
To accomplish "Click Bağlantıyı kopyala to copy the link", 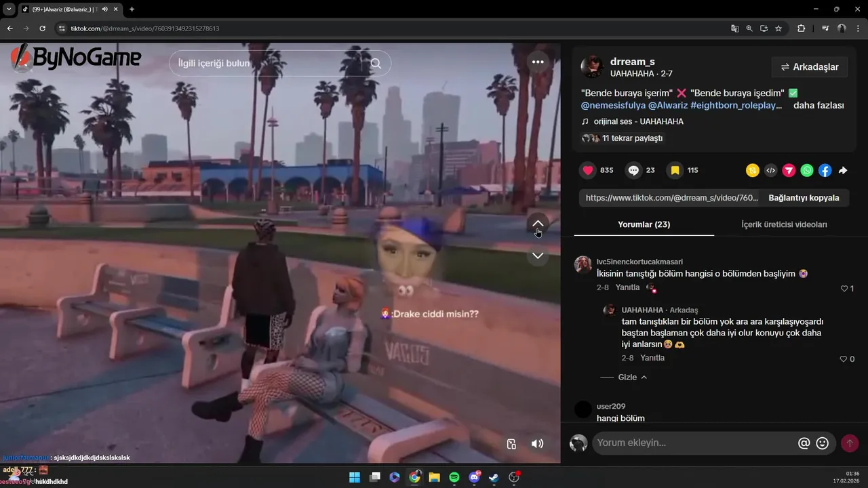I will pos(804,198).
